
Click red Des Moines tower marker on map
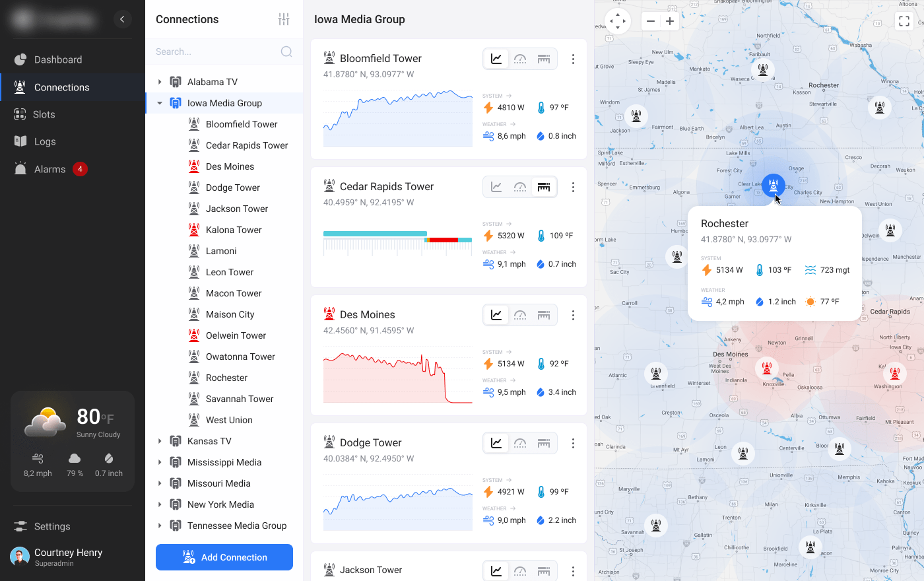[x=766, y=366]
